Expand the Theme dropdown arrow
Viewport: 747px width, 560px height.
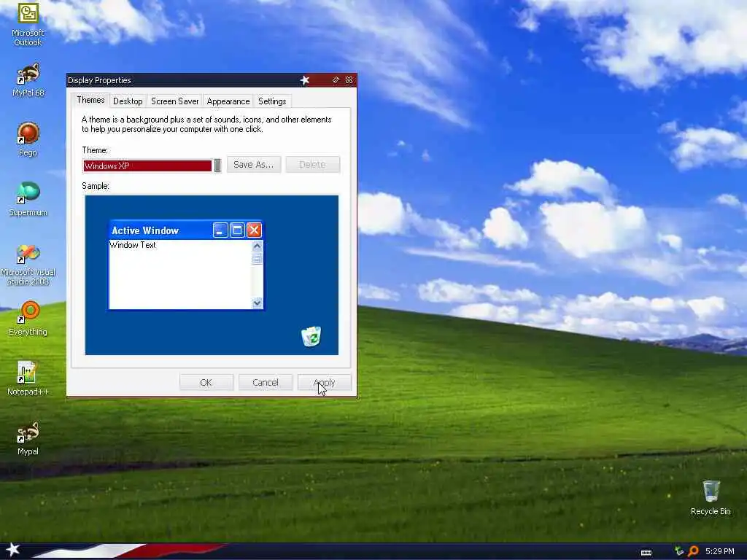(x=217, y=166)
